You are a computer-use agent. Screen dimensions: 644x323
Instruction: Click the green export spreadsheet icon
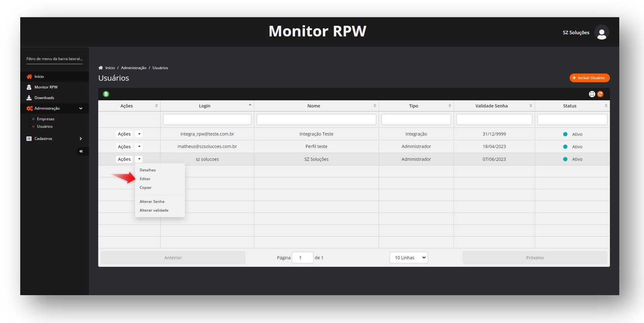click(x=106, y=94)
